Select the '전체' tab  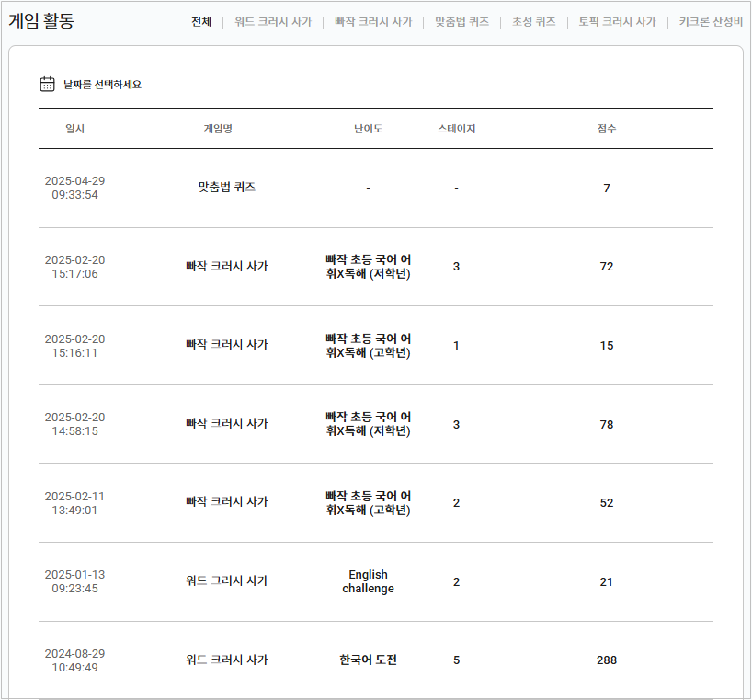pyautogui.click(x=201, y=21)
